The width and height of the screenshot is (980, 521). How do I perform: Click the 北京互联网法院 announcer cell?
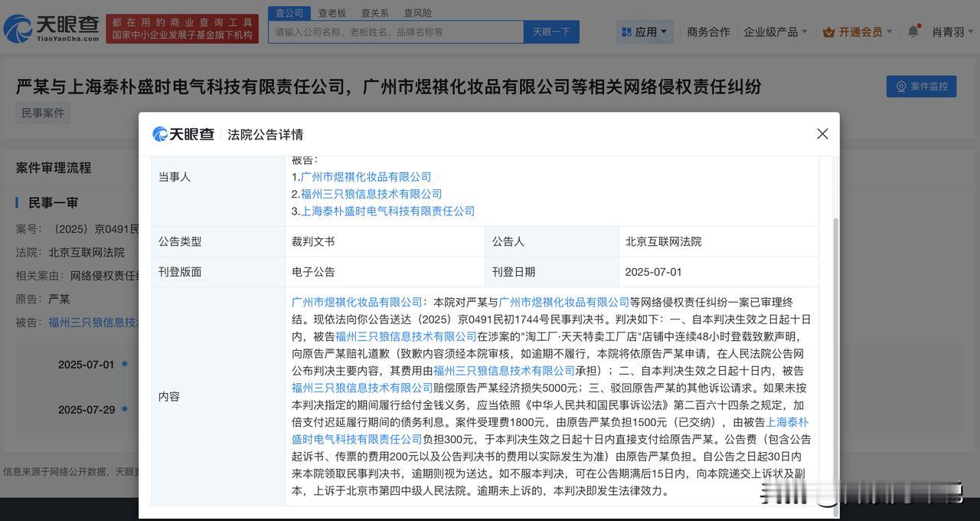(718, 241)
